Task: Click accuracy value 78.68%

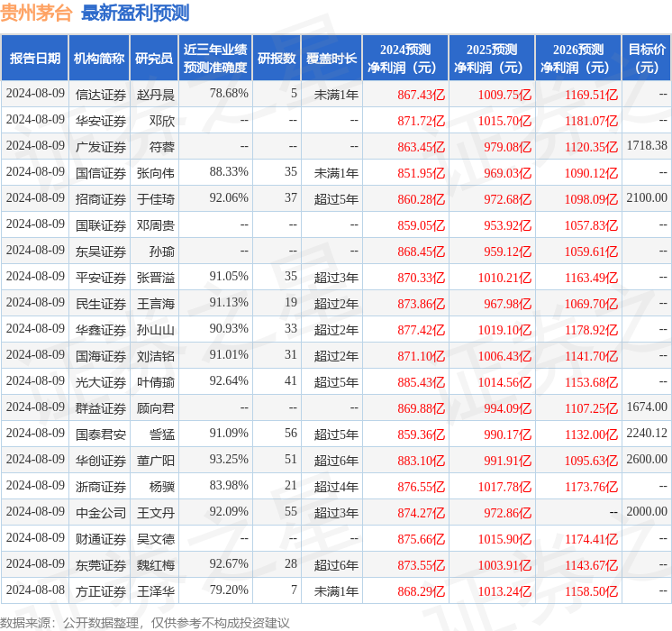Action: point(229,93)
